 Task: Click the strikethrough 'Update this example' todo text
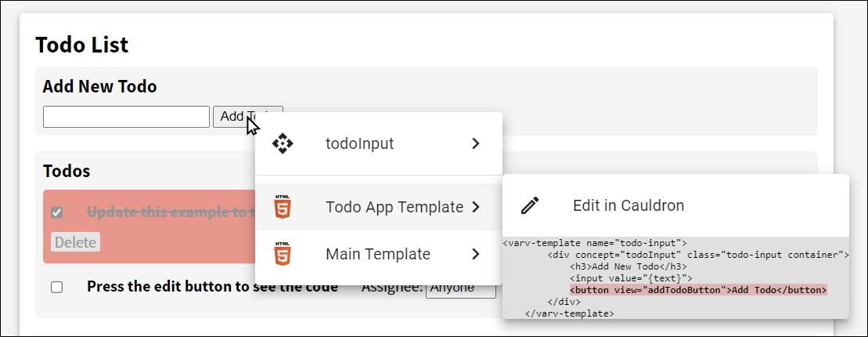point(170,212)
